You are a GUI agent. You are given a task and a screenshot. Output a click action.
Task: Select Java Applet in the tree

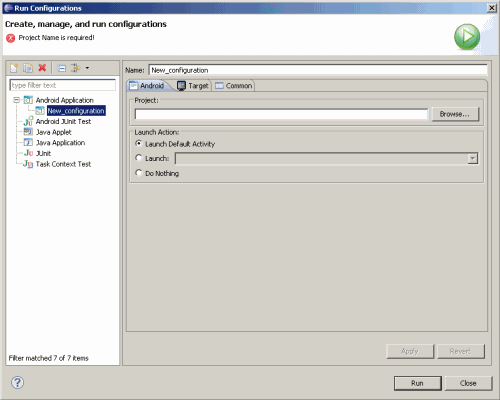point(53,132)
